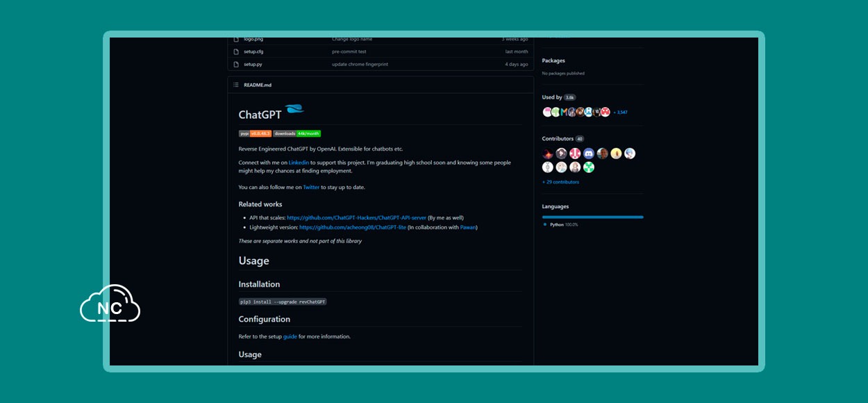Open Pawan's profile link
This screenshot has width=868, height=403.
click(468, 227)
